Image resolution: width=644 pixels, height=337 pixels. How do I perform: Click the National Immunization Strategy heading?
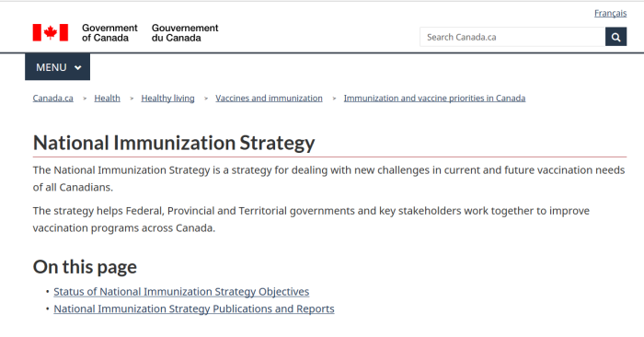174,143
